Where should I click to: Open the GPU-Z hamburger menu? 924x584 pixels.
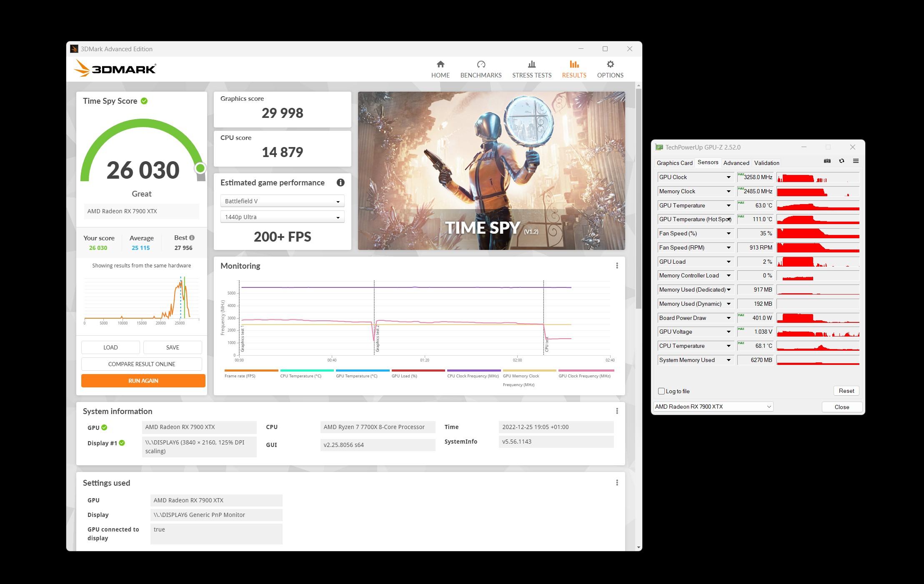coord(856,161)
